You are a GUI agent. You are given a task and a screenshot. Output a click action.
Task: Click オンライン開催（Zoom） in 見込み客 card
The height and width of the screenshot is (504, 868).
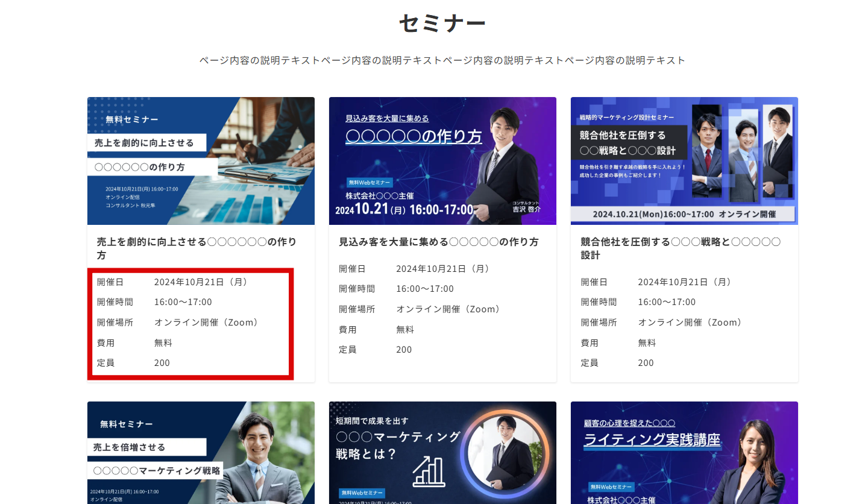[448, 309]
